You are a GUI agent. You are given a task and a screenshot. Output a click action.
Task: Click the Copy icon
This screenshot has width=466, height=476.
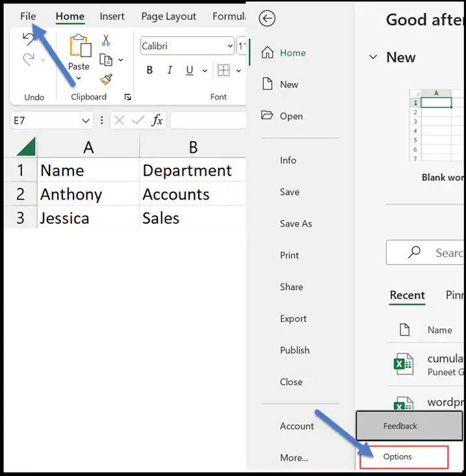(106, 60)
